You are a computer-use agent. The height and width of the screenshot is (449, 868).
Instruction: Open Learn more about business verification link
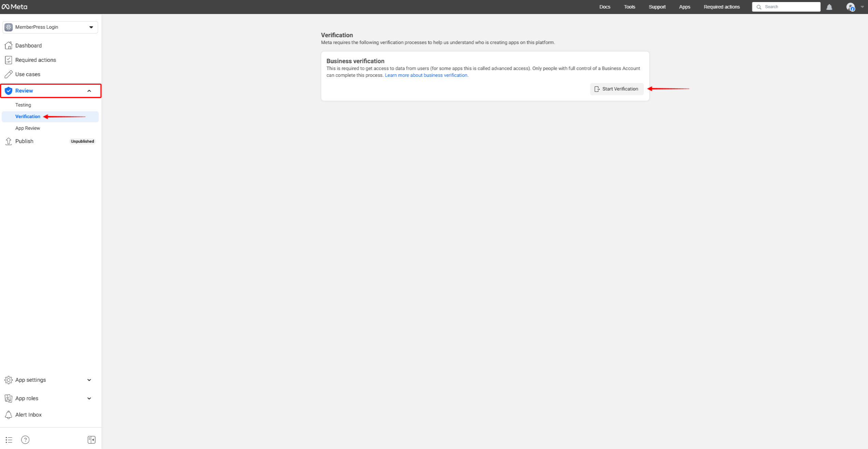426,75
